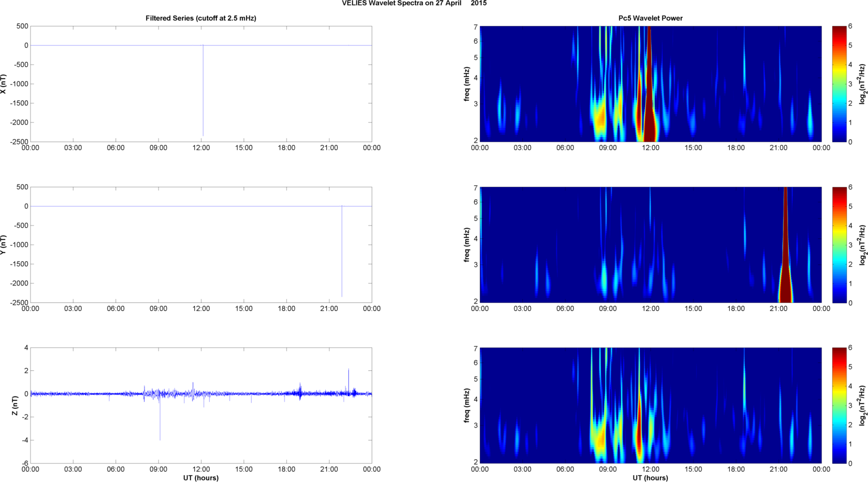Click the large negative spike in the Y series

pyautogui.click(x=342, y=251)
